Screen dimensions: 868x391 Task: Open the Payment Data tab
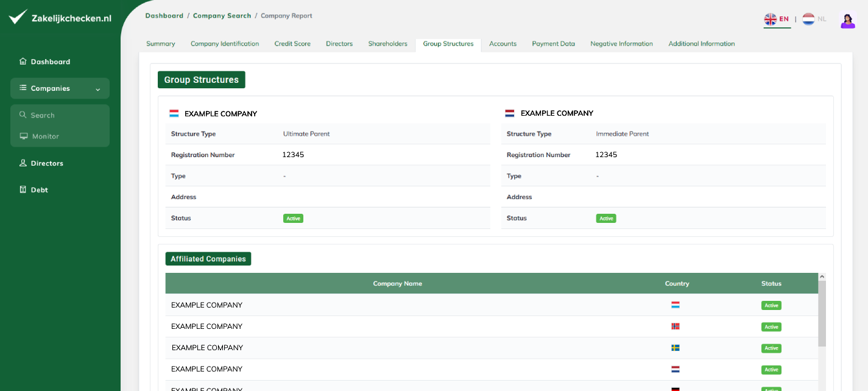click(554, 44)
